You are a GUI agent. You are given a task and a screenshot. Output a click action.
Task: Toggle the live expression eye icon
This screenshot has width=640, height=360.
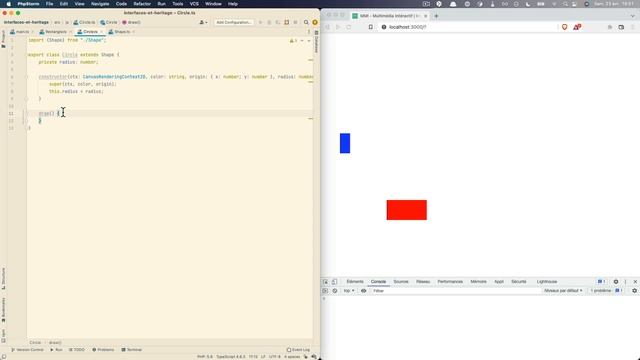(x=363, y=291)
